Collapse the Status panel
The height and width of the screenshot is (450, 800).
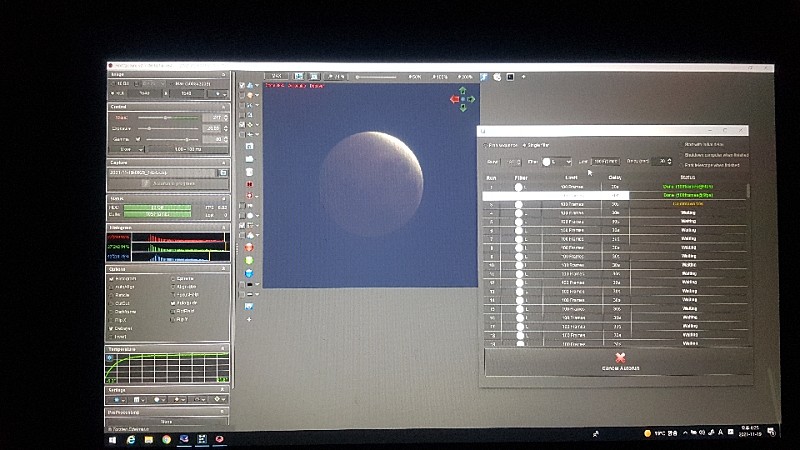click(x=223, y=198)
